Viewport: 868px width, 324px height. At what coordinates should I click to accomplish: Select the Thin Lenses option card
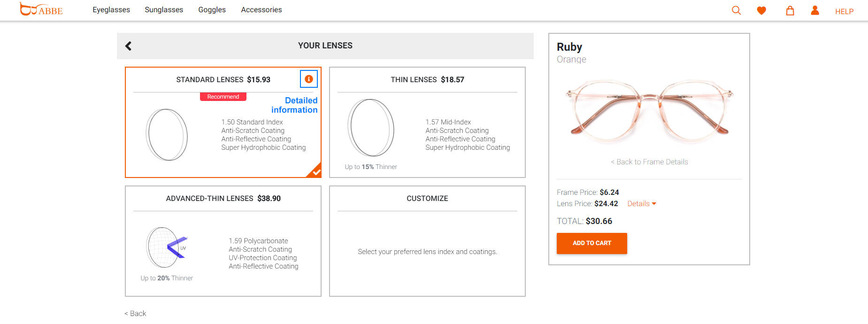(427, 122)
